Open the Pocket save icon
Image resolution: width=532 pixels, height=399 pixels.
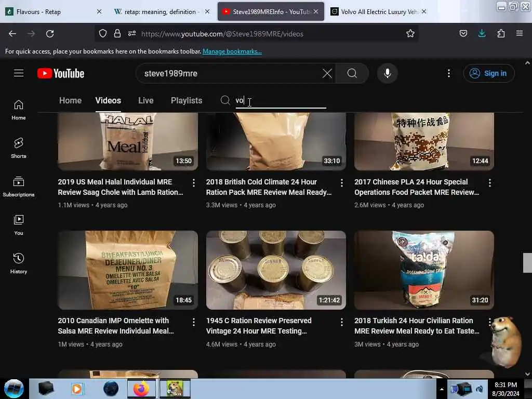[463, 33]
